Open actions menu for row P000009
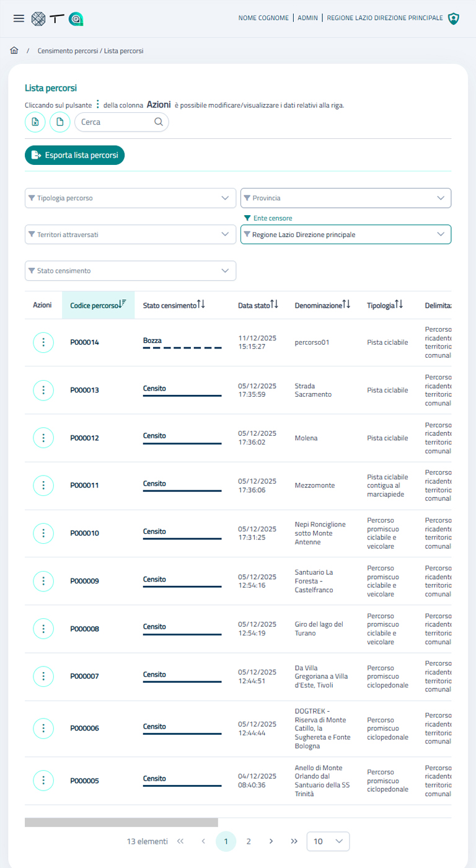Screen dimensions: 476x868 pos(43,581)
